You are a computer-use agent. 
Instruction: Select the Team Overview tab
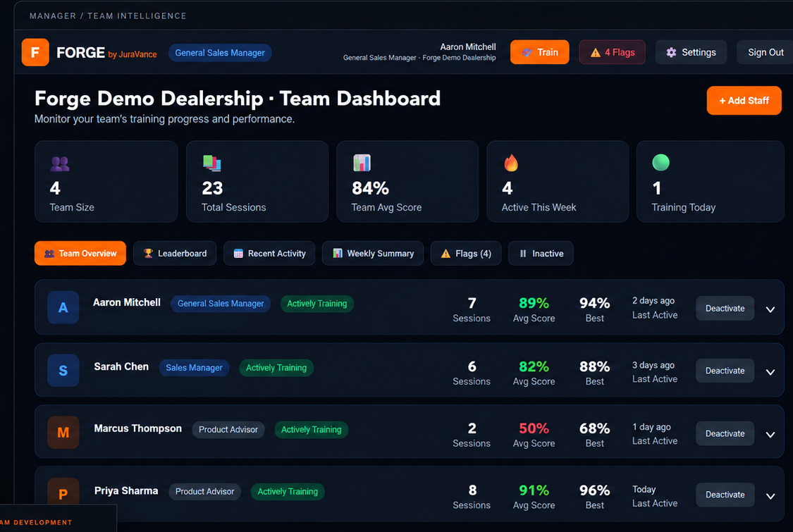80,254
